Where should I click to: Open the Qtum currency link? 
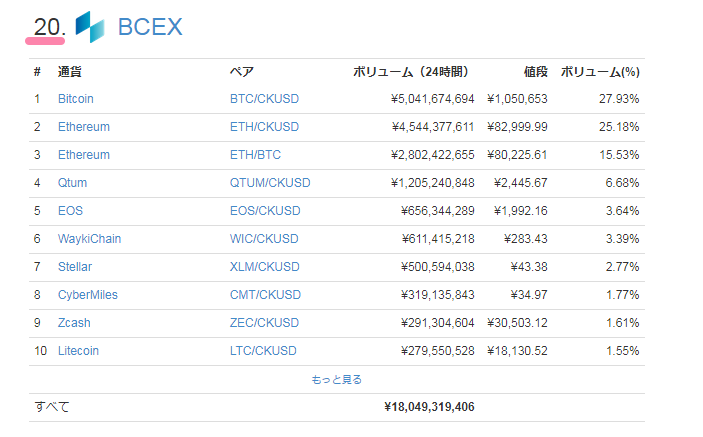[x=71, y=183]
